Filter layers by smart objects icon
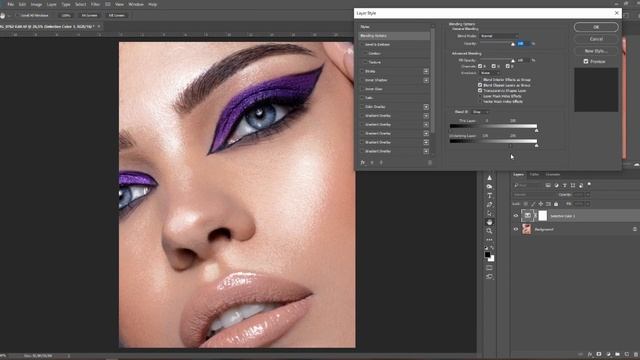640x360 pixels. [581, 185]
